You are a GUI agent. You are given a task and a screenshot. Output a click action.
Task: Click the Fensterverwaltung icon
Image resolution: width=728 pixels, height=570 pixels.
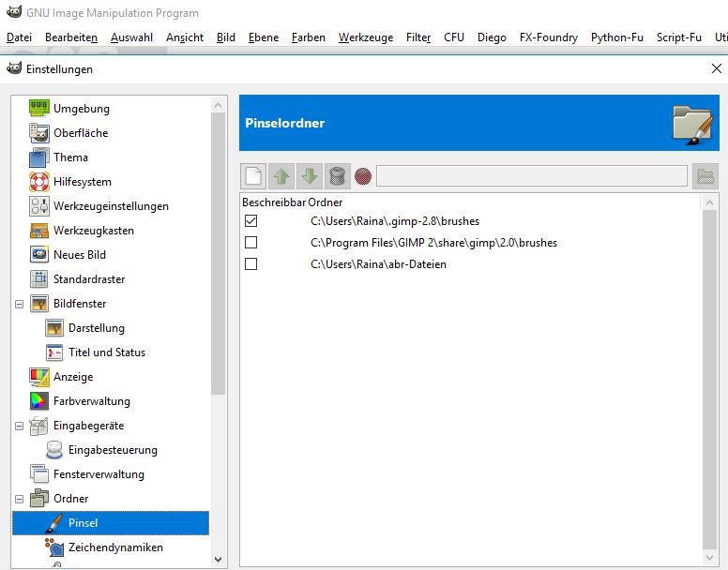pyautogui.click(x=39, y=474)
